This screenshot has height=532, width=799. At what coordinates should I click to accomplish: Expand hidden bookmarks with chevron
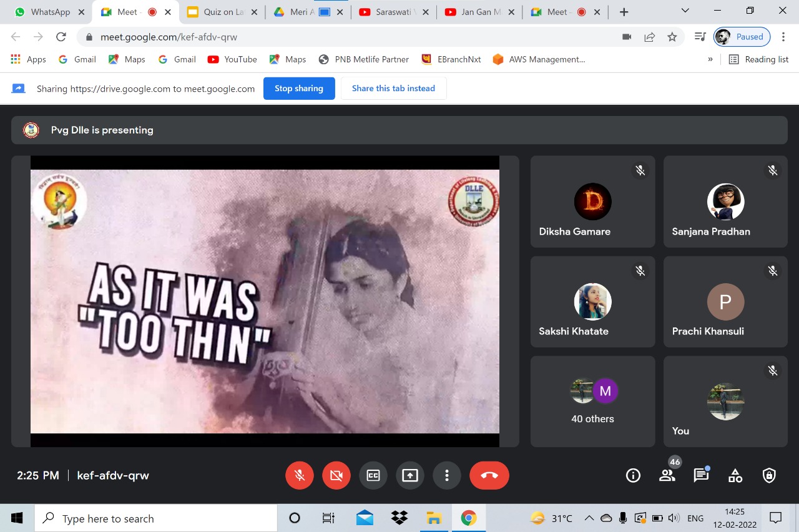(x=710, y=59)
